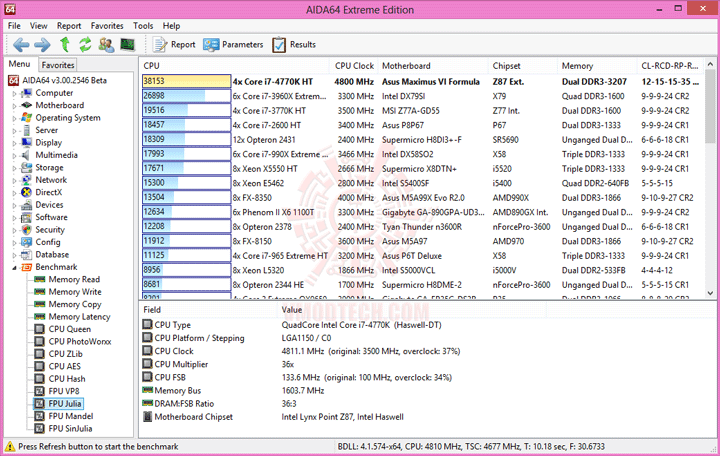The image size is (720, 456).
Task: Select the 38153 score bar row
Action: [x=186, y=81]
